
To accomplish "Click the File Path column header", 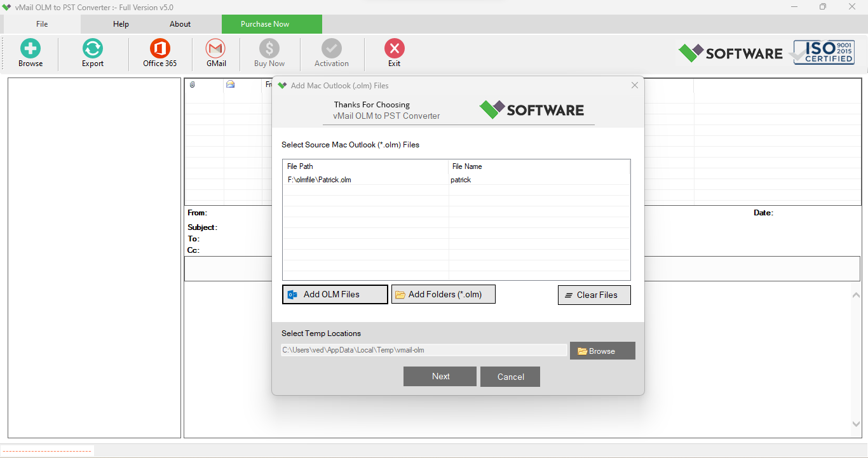I will [366, 166].
